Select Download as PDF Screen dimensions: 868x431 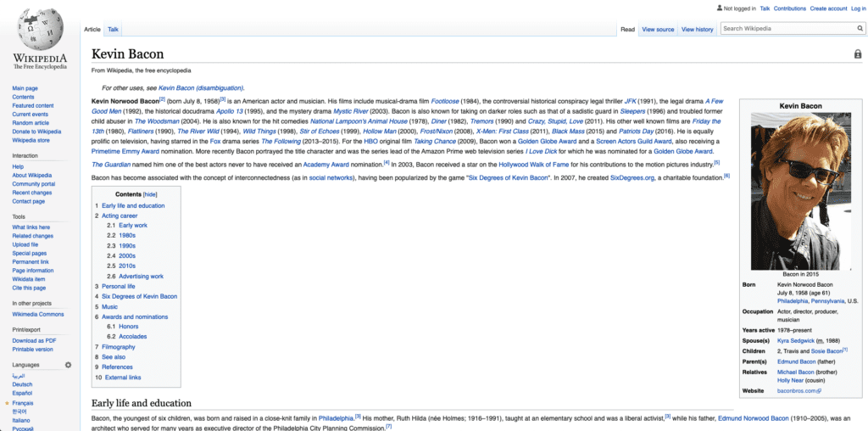point(34,341)
